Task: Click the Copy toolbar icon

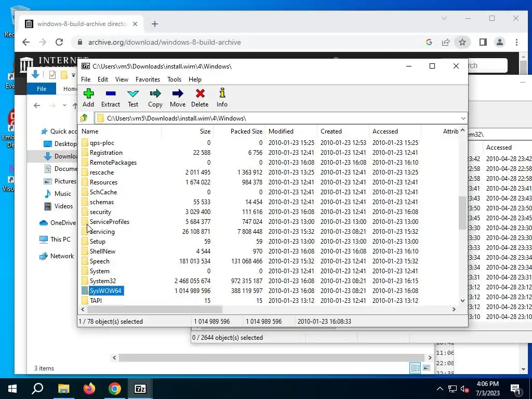Action: [x=155, y=98]
